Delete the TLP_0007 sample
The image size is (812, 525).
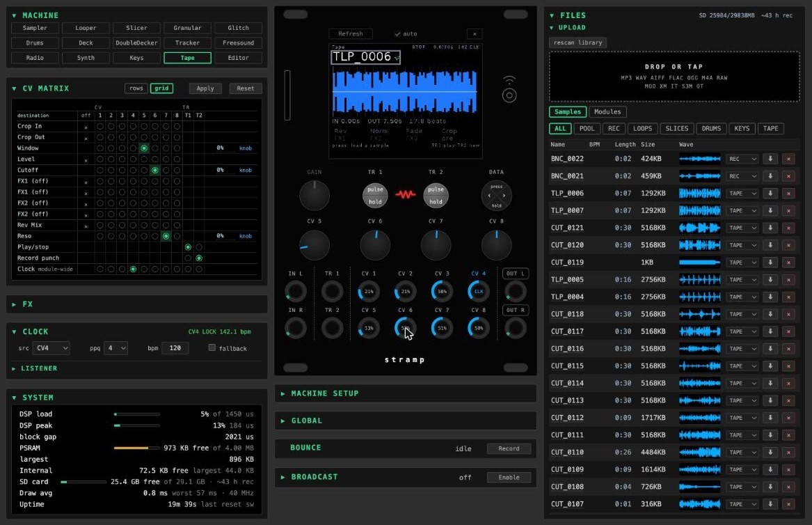(x=788, y=210)
